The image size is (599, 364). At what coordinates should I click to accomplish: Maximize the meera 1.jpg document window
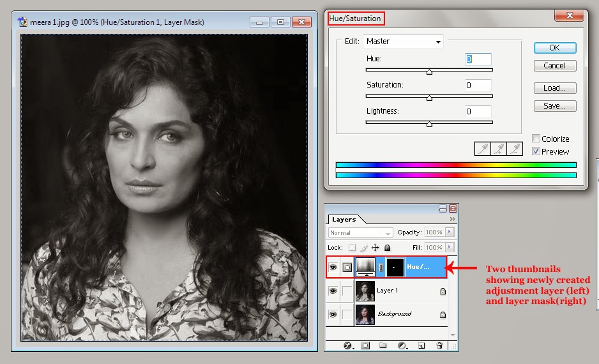[280, 22]
